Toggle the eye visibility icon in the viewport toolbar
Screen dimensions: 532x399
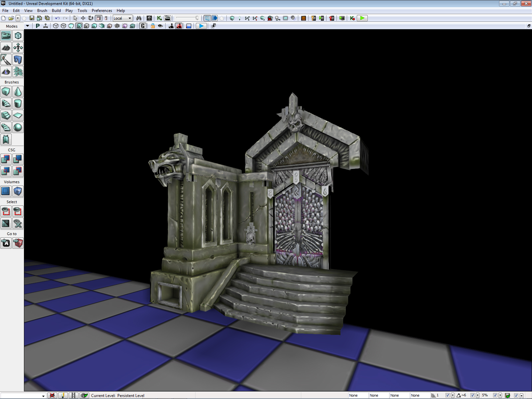tap(161, 26)
